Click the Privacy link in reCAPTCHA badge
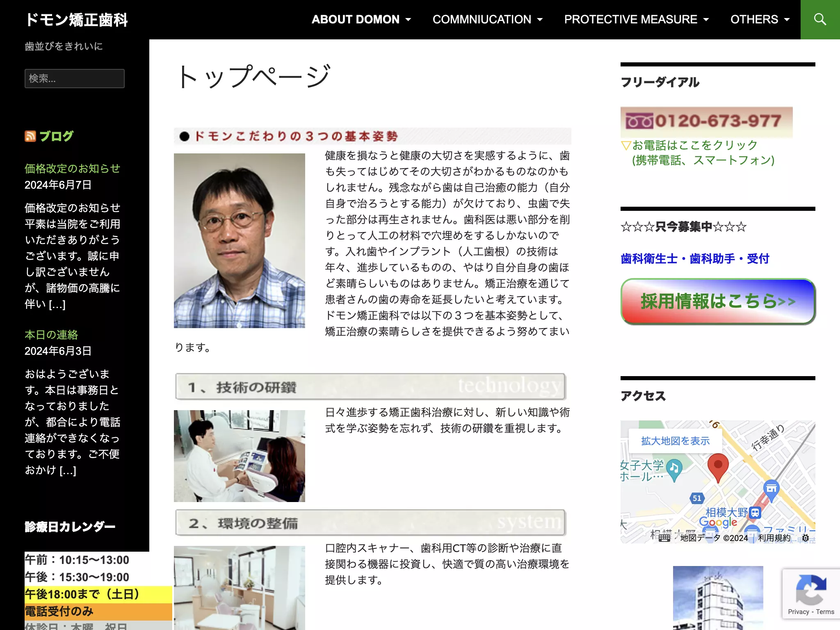 (798, 612)
